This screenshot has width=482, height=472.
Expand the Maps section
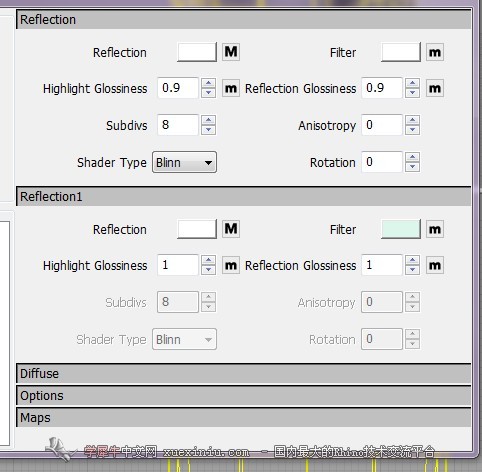(244, 418)
